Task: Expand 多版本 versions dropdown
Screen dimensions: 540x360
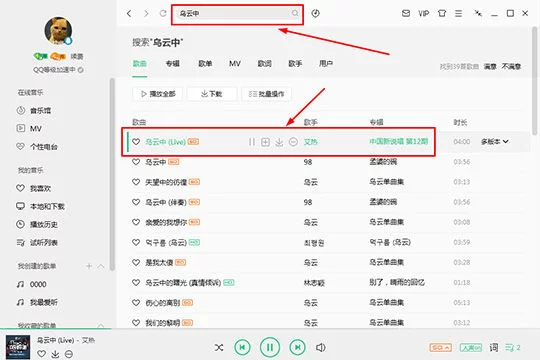Action: coord(495,142)
